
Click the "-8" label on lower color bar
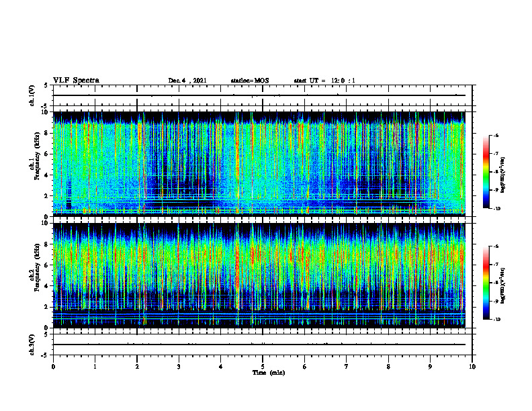(x=496, y=283)
